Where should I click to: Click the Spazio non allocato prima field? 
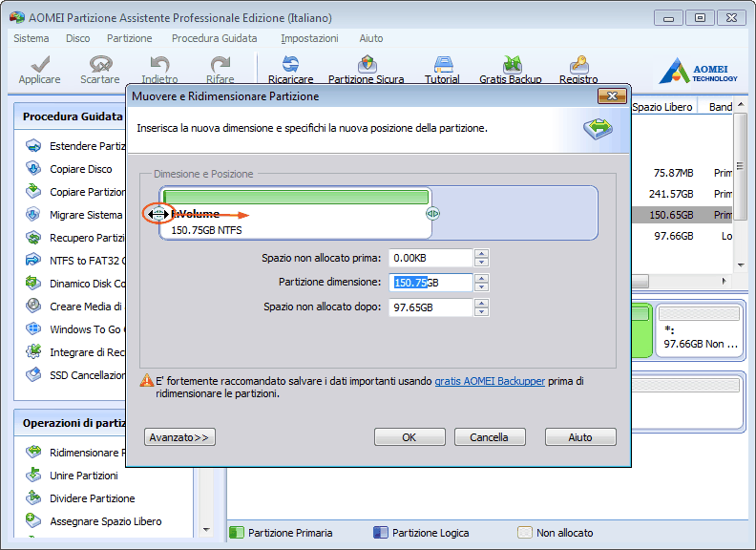point(430,258)
